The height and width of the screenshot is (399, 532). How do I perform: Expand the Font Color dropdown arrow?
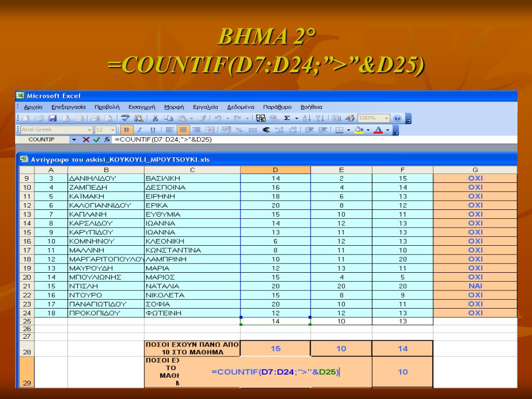coord(388,130)
